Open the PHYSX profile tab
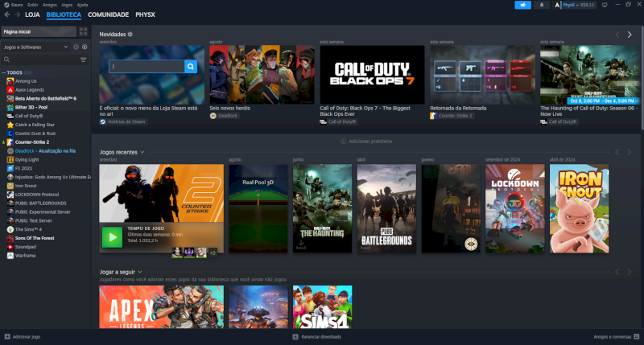The height and width of the screenshot is (345, 644). (146, 14)
